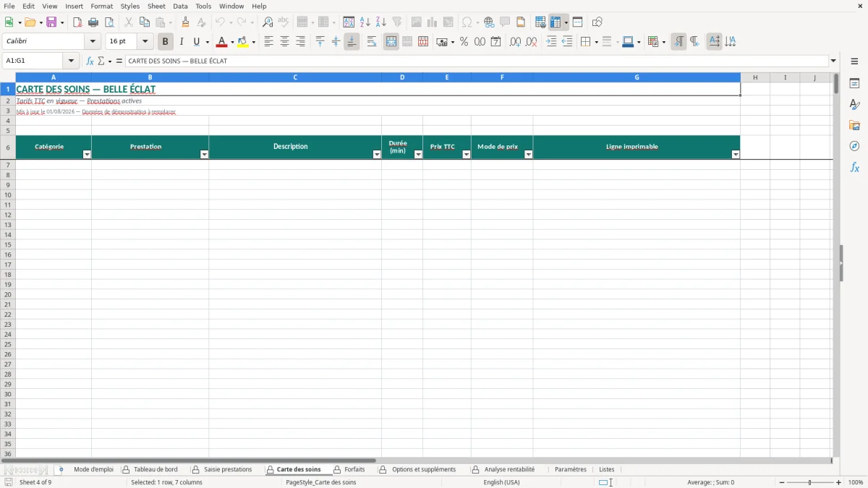868x488 pixels.
Task: Click the Align Top icon
Action: [x=320, y=42]
